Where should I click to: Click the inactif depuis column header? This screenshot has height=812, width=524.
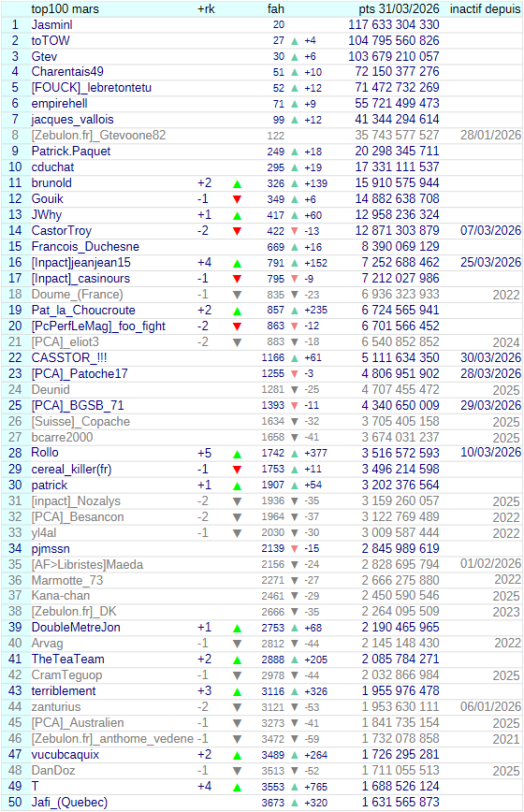(485, 8)
